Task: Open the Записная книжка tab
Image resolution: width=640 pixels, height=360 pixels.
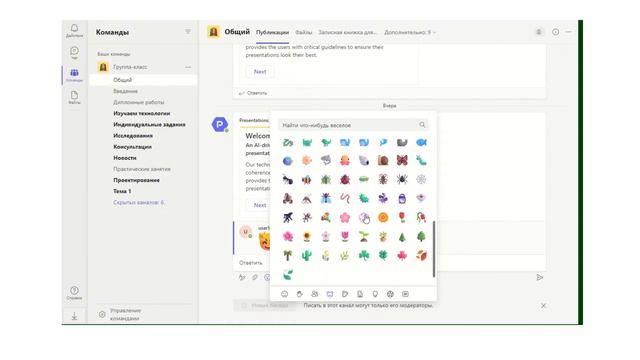Action: coord(347,32)
